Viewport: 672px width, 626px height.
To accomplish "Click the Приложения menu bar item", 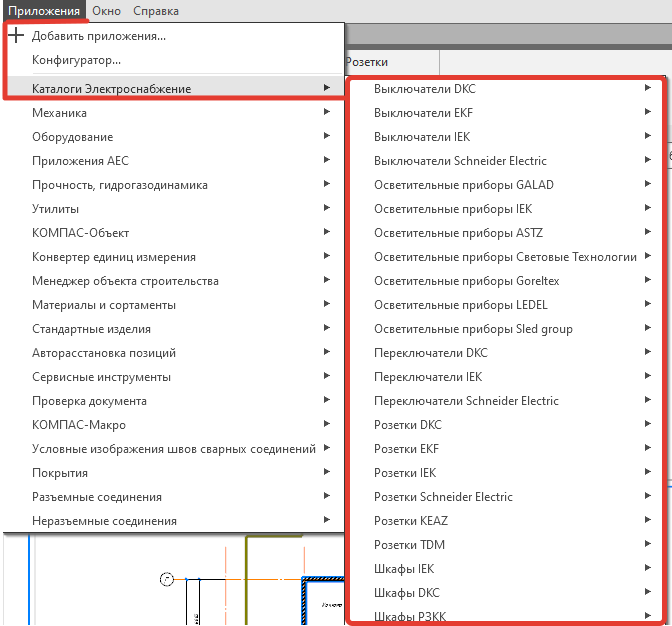I will pyautogui.click(x=43, y=11).
